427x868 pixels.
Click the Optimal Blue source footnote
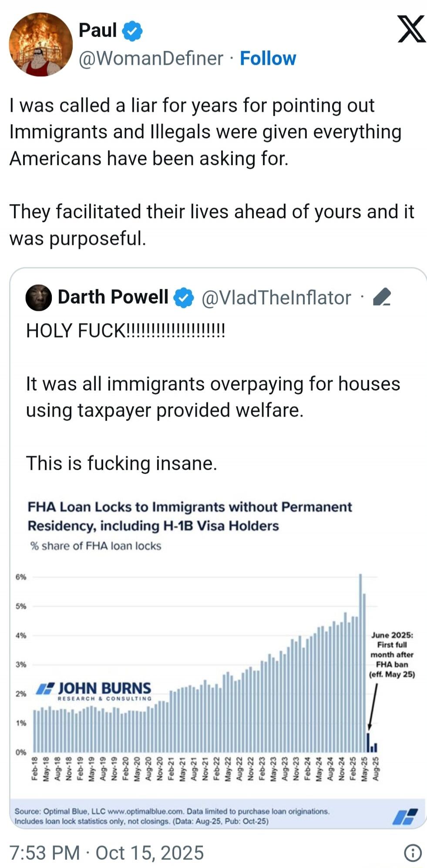tap(172, 816)
